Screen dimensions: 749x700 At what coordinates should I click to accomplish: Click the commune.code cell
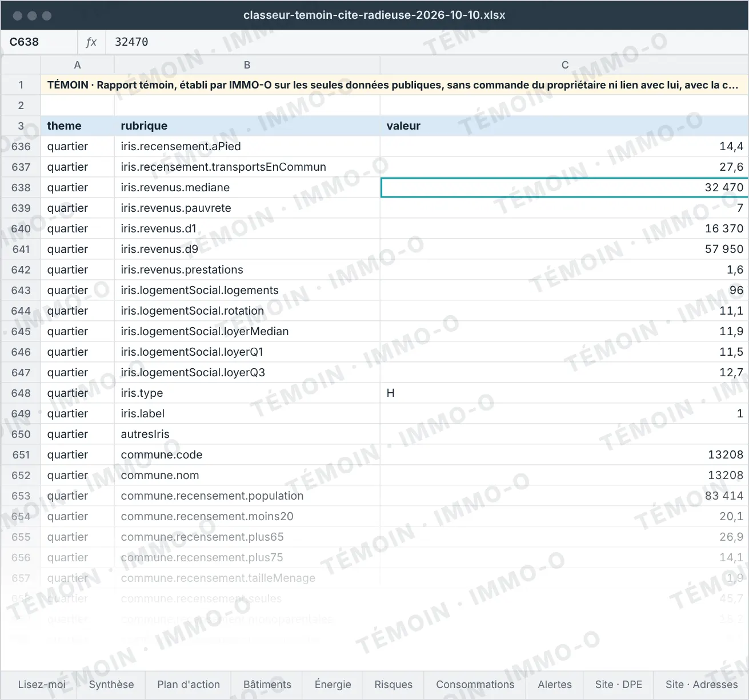click(x=247, y=454)
